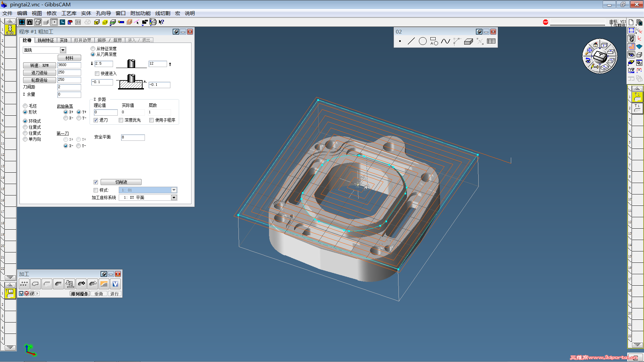Open the 面铣 operation type dropdown
Image resolution: width=644 pixels, height=362 pixels.
pyautogui.click(x=63, y=50)
